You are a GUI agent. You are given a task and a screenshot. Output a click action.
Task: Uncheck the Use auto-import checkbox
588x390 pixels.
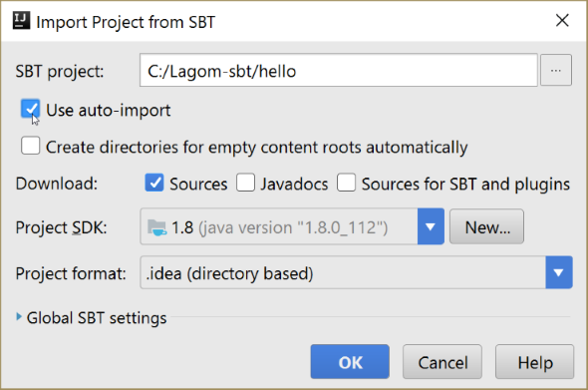(30, 109)
